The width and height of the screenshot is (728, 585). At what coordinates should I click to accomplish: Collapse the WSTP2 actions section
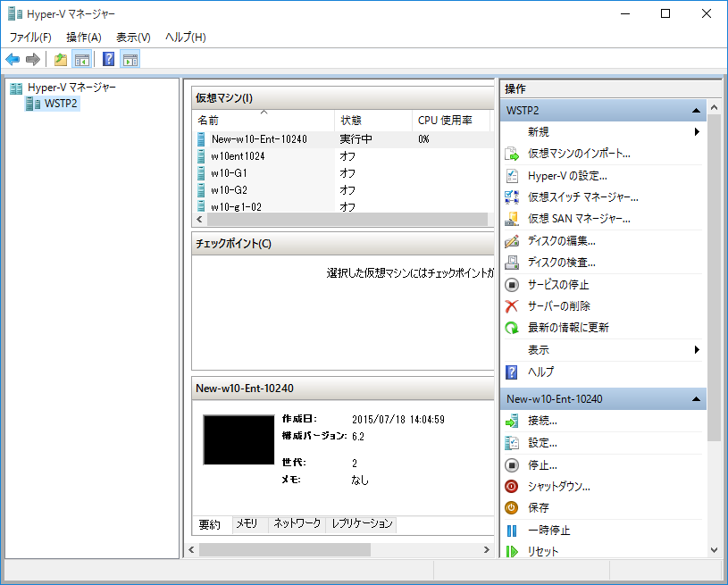(x=696, y=111)
